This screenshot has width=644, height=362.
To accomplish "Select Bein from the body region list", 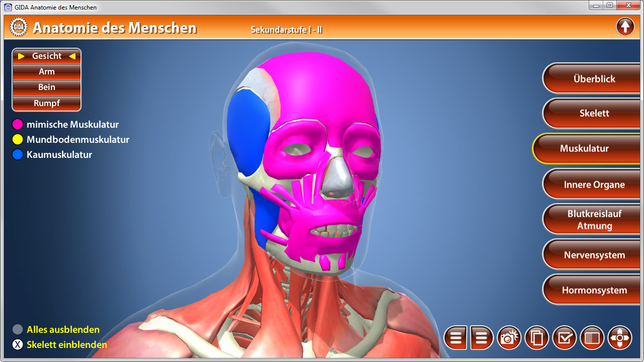I will pyautogui.click(x=47, y=87).
